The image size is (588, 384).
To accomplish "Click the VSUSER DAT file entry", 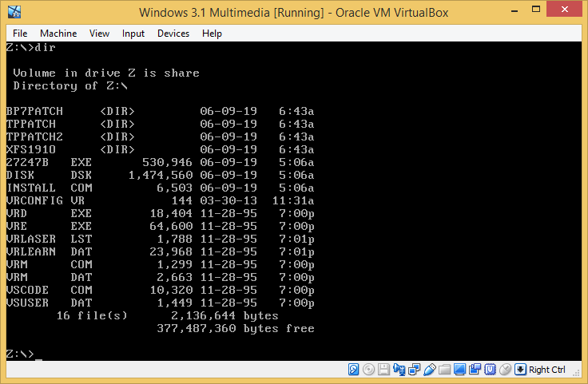I will (x=160, y=303).
